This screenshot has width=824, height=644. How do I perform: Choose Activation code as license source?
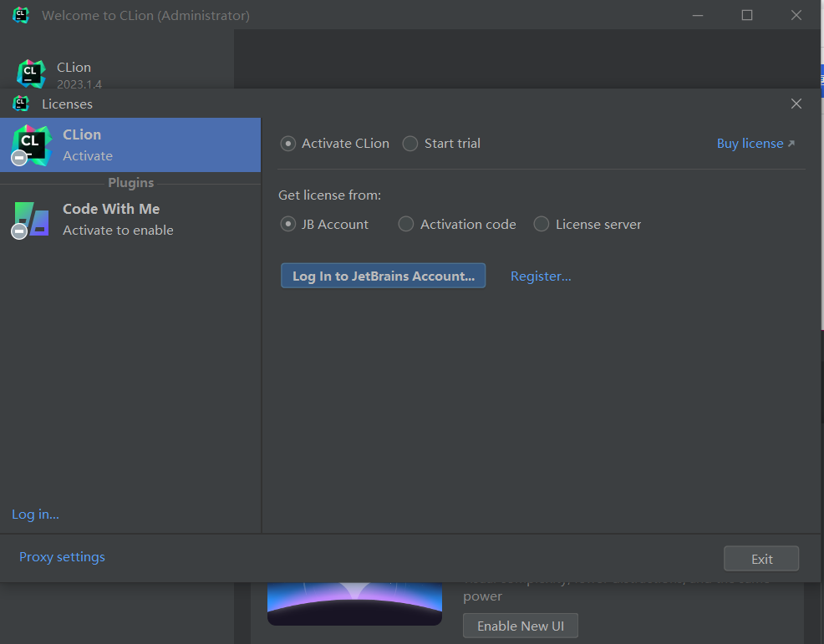(x=406, y=224)
